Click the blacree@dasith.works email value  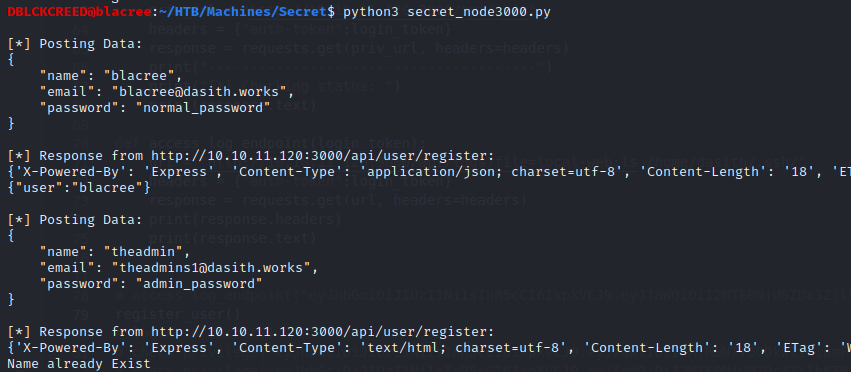(203, 92)
